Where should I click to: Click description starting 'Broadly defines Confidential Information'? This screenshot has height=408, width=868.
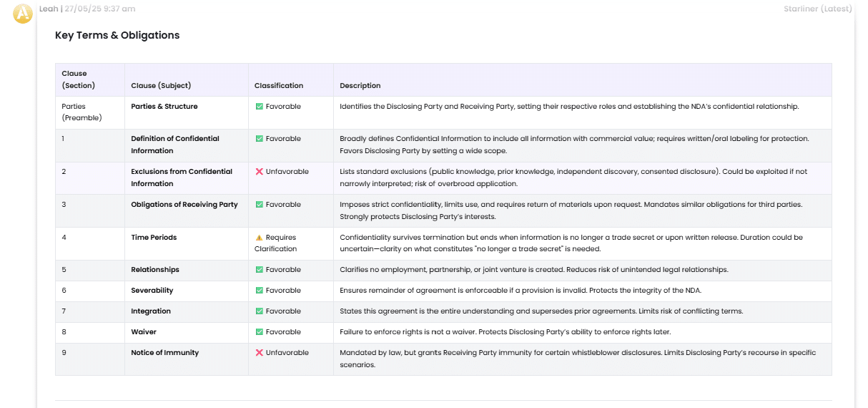(x=575, y=145)
